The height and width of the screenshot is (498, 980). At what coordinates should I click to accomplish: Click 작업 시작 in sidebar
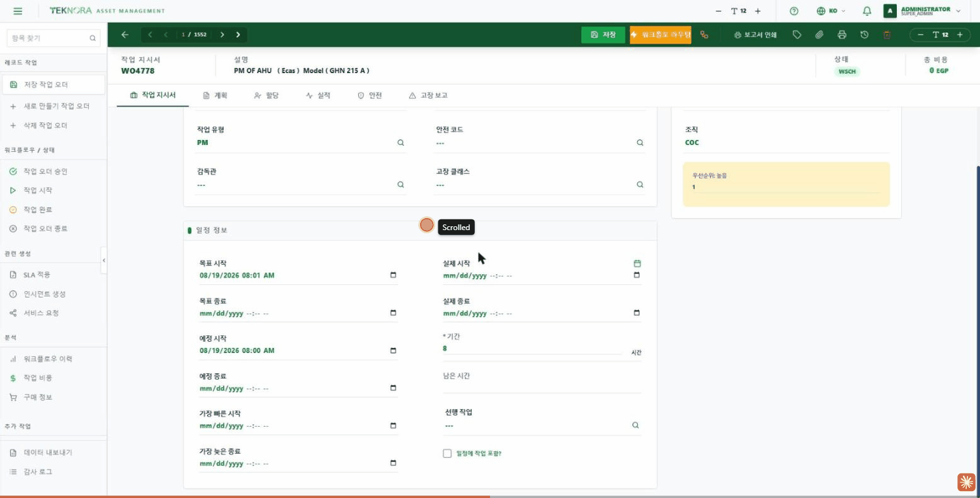(53, 190)
